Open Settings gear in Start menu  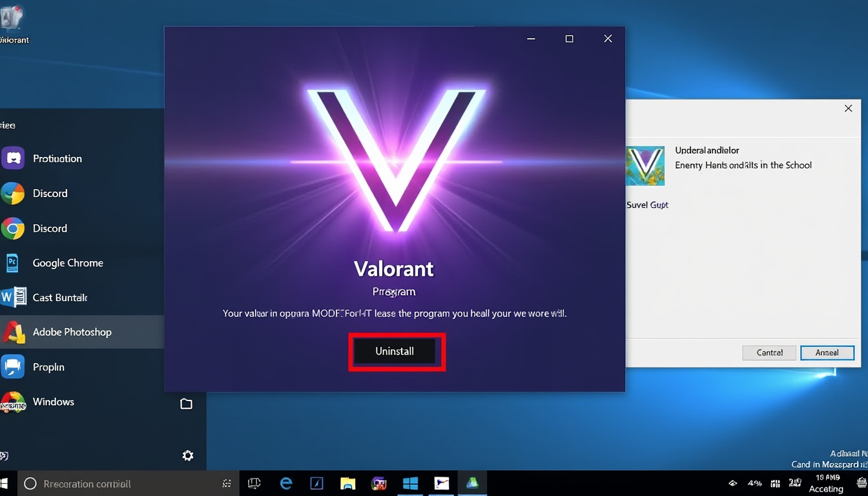pos(187,456)
